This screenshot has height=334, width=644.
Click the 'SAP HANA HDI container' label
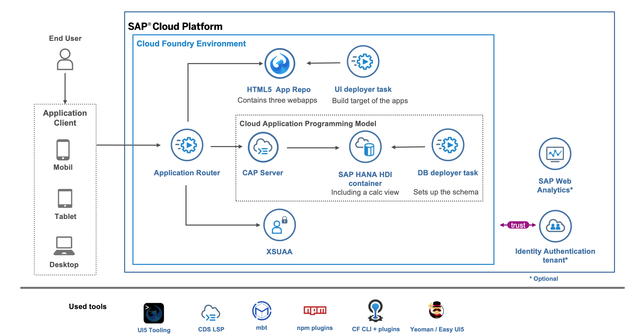(x=365, y=179)
